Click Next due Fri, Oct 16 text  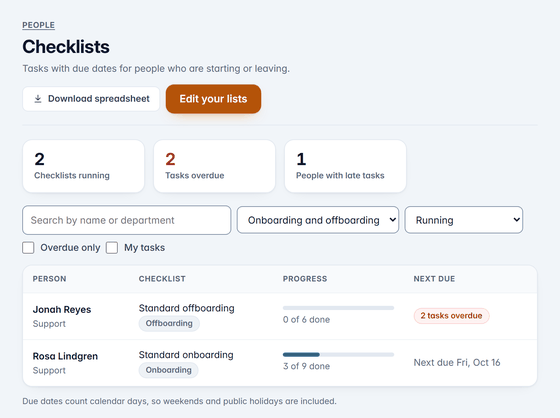coord(457,363)
